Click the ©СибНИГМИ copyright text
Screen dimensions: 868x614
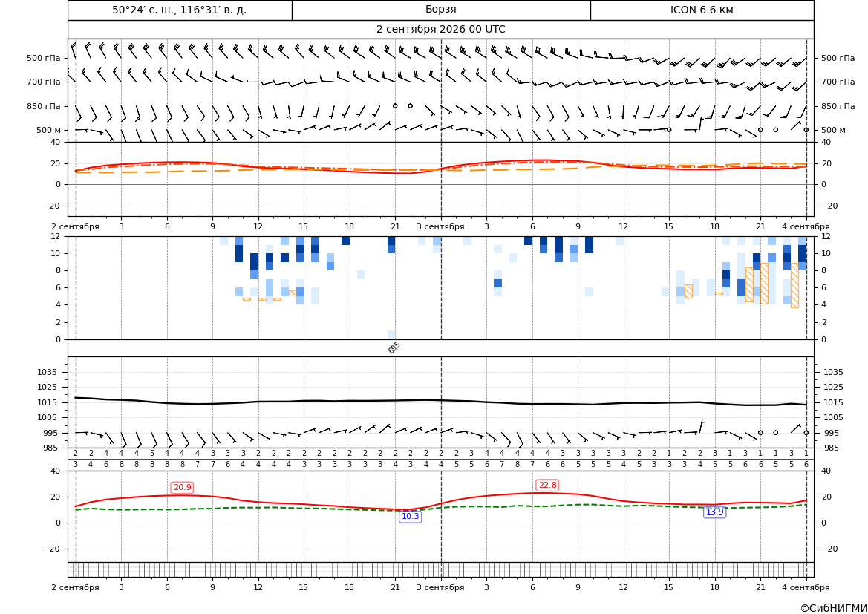click(x=834, y=608)
